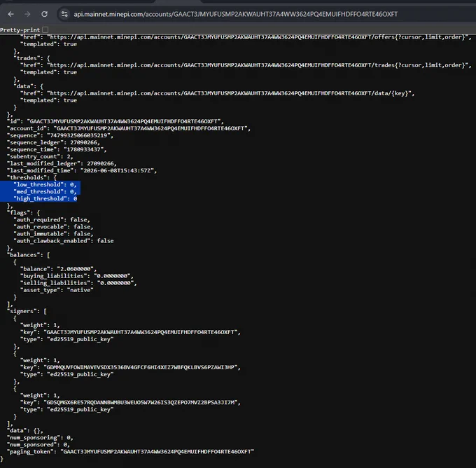The width and height of the screenshot is (476, 468).
Task: Click the "paging_token" value line
Action: [130, 452]
